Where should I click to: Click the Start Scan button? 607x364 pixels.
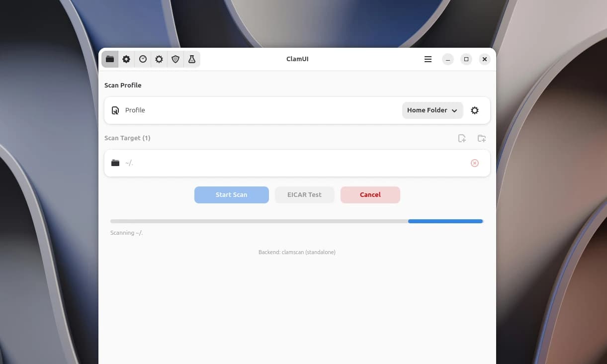pyautogui.click(x=231, y=194)
